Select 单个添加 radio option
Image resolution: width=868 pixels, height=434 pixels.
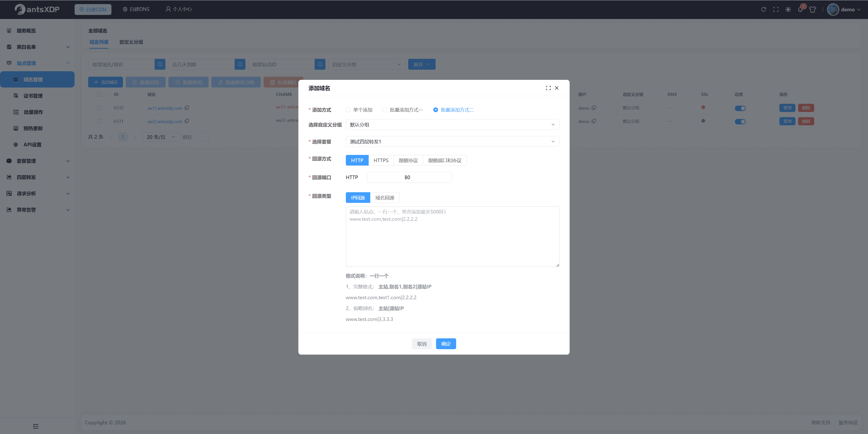359,110
